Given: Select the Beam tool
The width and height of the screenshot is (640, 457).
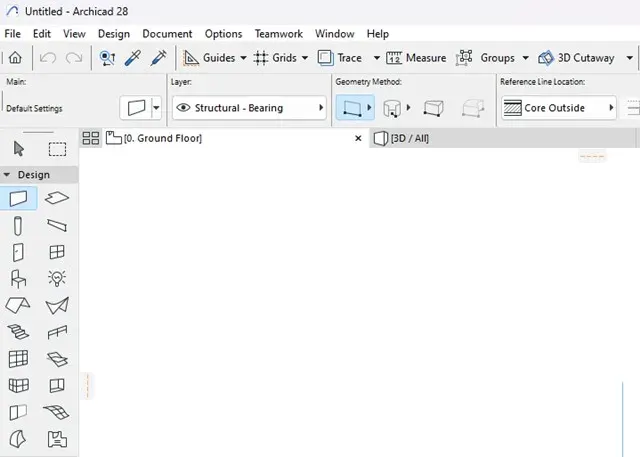Looking at the screenshot, I should (57, 225).
